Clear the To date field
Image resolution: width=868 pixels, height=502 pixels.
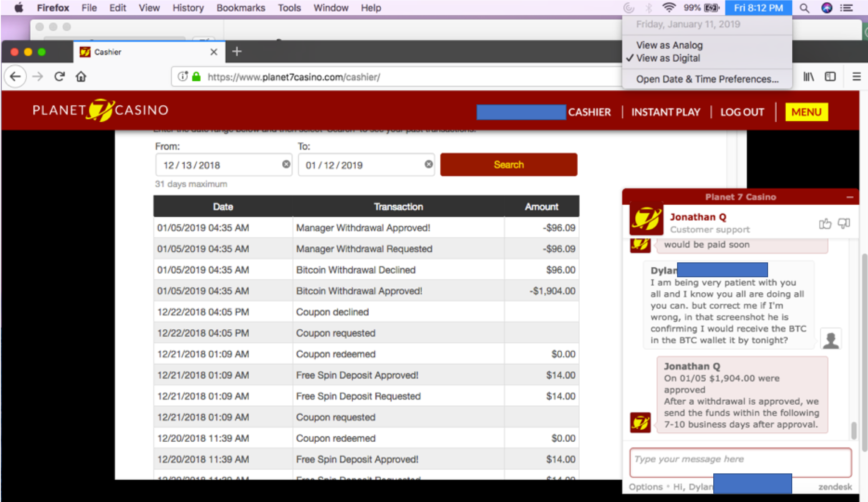click(x=428, y=164)
